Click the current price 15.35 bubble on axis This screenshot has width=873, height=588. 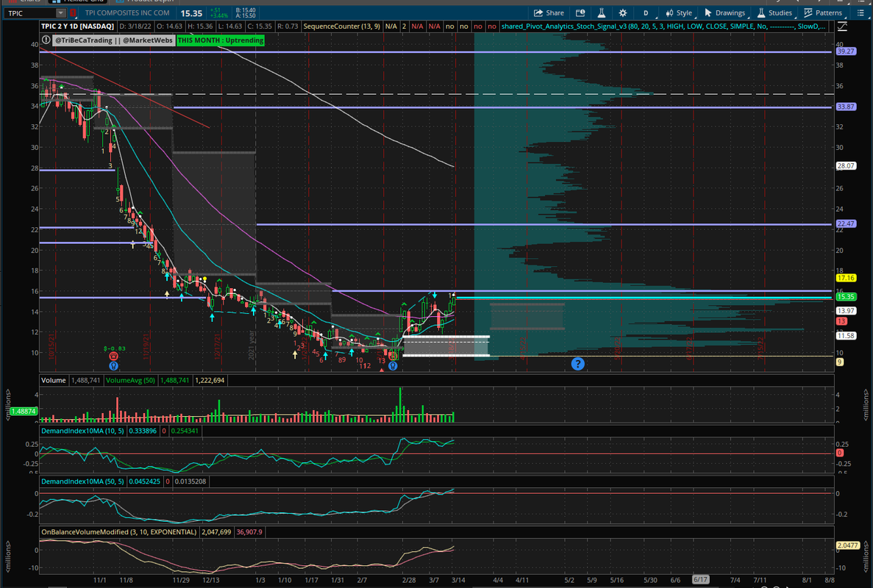846,297
